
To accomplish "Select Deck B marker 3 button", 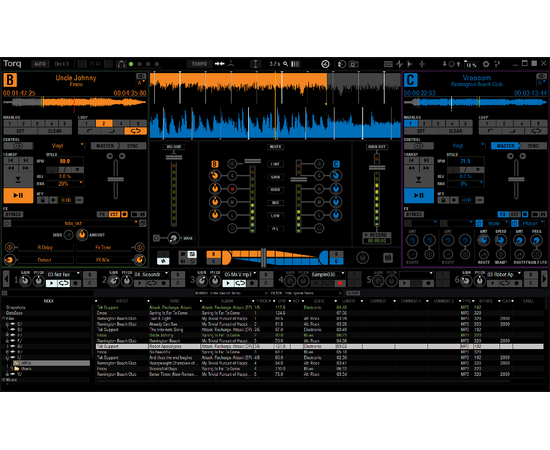I will (x=38, y=123).
